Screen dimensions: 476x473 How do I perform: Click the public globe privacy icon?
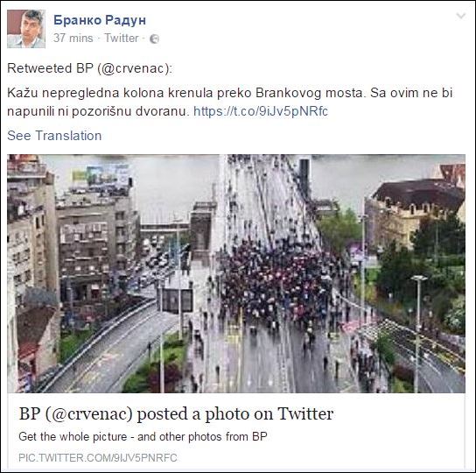pos(155,39)
